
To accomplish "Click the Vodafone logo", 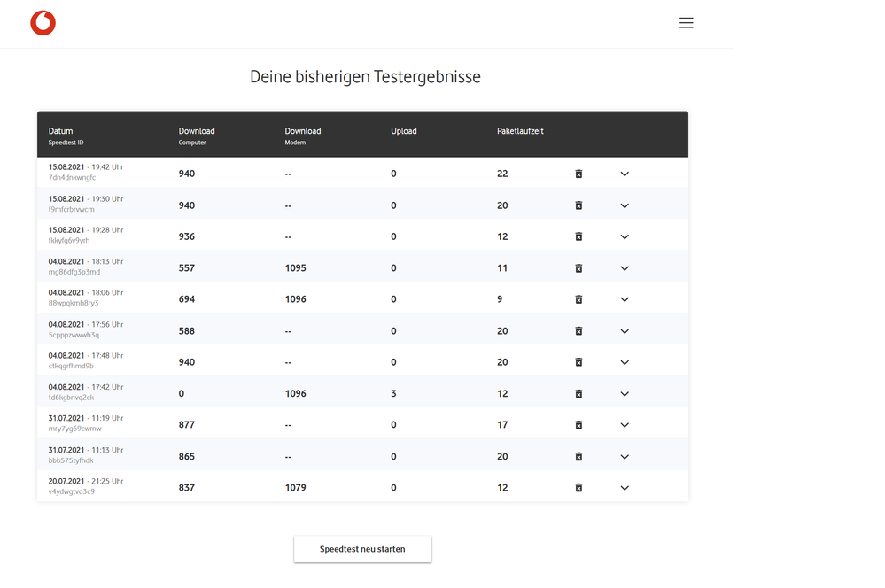I will point(43,23).
